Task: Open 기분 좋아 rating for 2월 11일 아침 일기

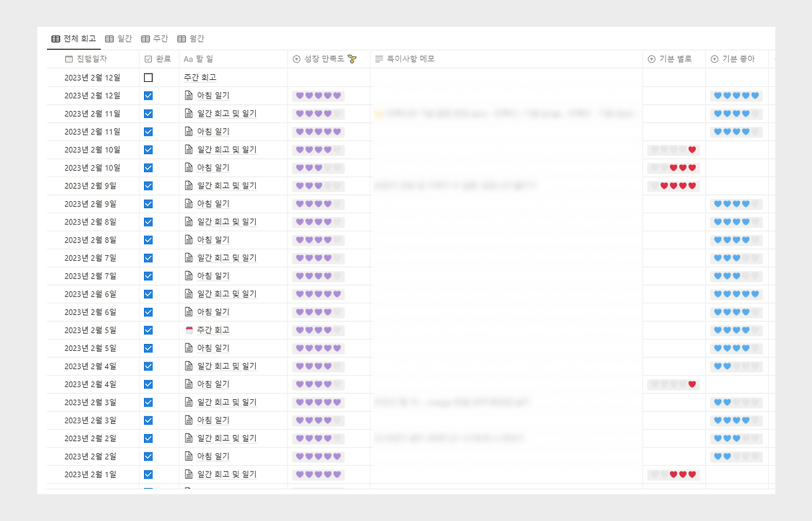Action: 737,132
